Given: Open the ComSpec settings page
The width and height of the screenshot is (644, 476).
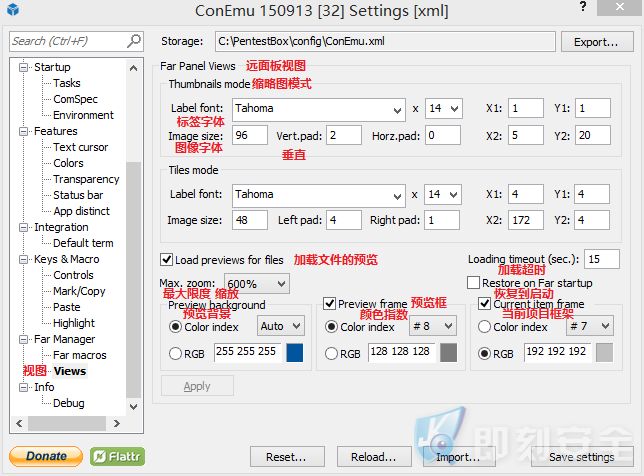Looking at the screenshot, I should [x=75, y=99].
